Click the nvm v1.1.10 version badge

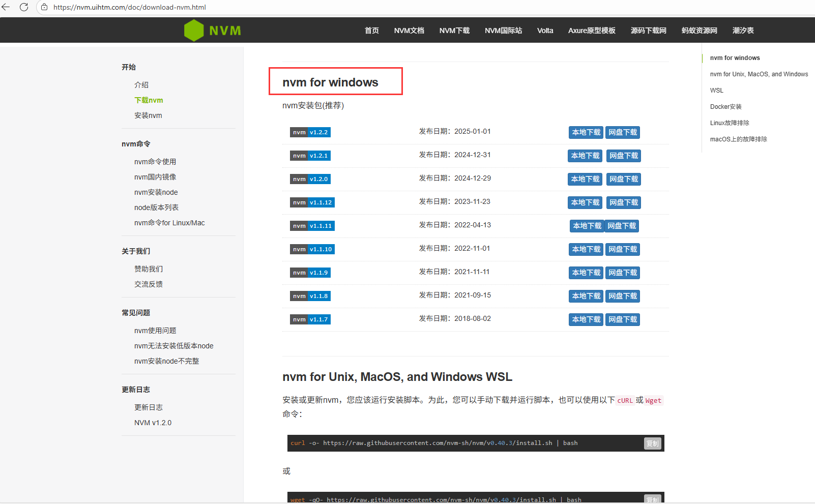(x=312, y=249)
